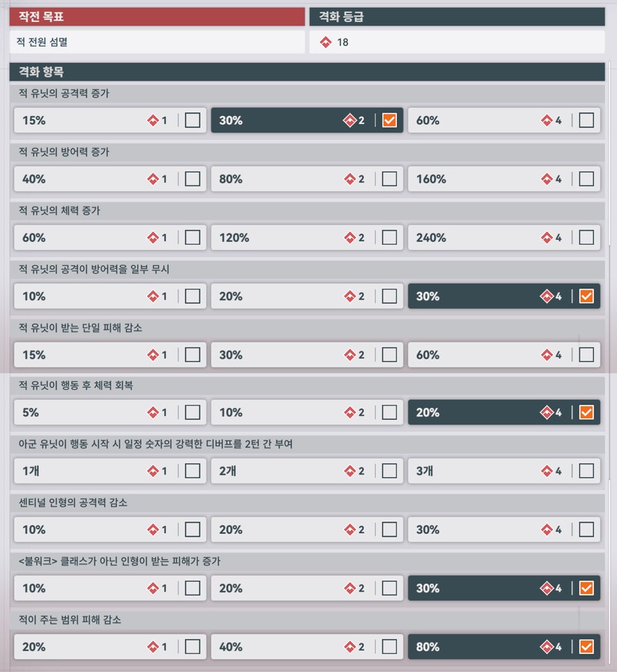
Task: Uncheck the 30% 공격력 증가 option
Action: pyautogui.click(x=388, y=121)
